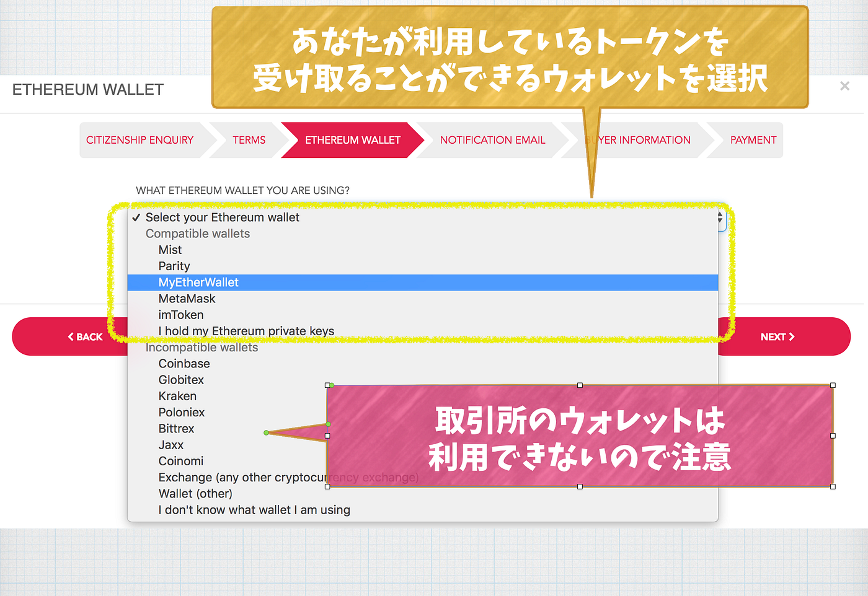Image resolution: width=868 pixels, height=596 pixels.
Task: Select the Kraken option
Action: [423, 396]
